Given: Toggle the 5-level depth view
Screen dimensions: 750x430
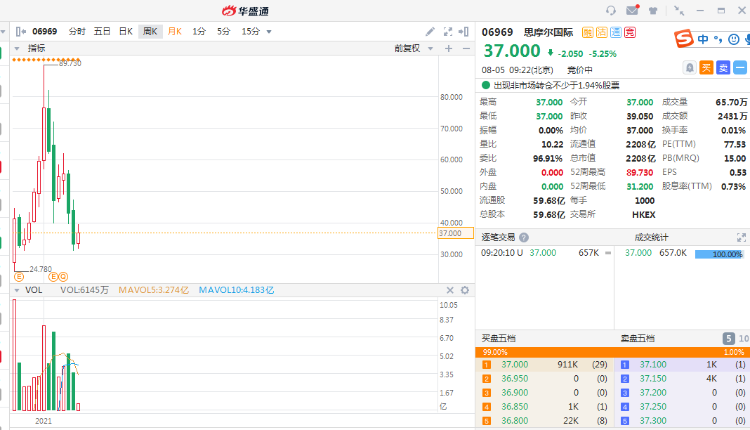Looking at the screenshot, I should click(728, 339).
